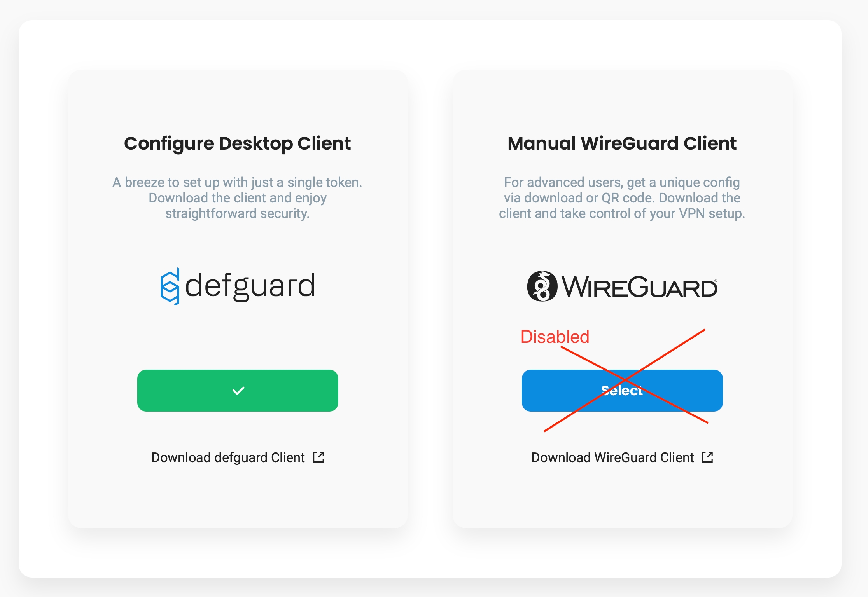
Task: Click the white checkmark icon on green button
Action: pyautogui.click(x=238, y=391)
